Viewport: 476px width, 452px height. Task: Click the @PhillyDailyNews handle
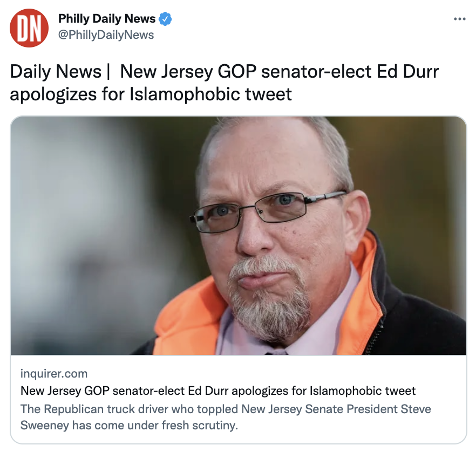(x=106, y=35)
